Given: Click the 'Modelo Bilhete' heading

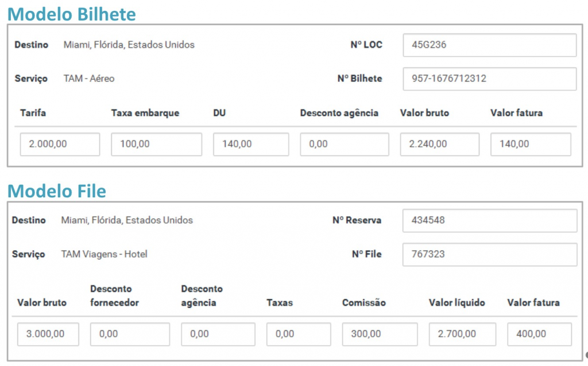Looking at the screenshot, I should click(72, 14).
